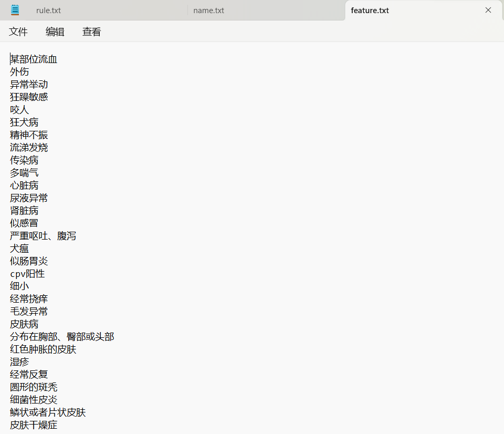Viewport: 504px width, 434px height.
Task: Click the line 似肠胃炎
Action: click(x=29, y=261)
